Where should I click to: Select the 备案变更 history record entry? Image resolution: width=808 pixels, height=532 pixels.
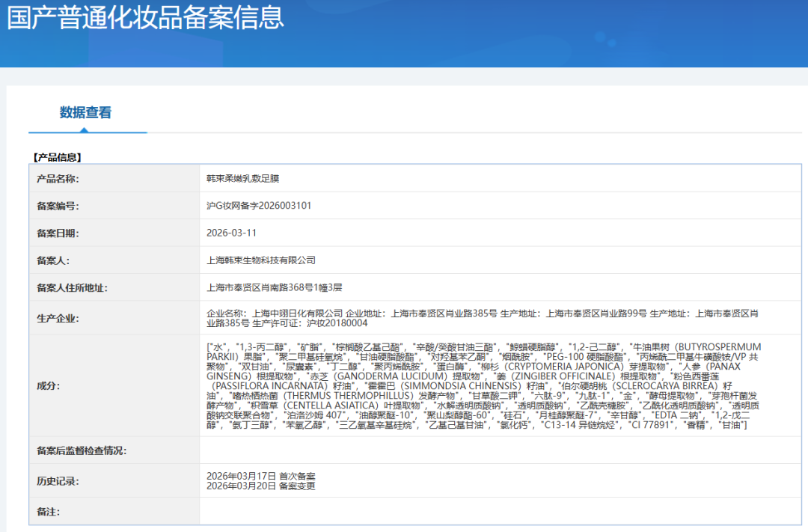(260, 486)
